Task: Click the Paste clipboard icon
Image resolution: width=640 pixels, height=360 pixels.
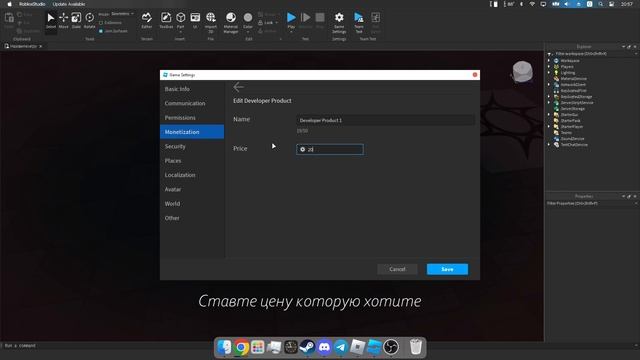Action: (x=9, y=20)
